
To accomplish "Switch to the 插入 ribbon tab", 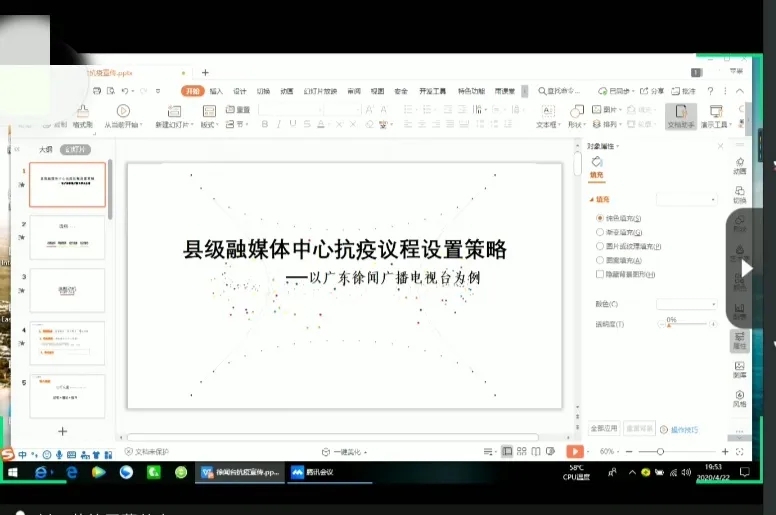I will point(216,91).
